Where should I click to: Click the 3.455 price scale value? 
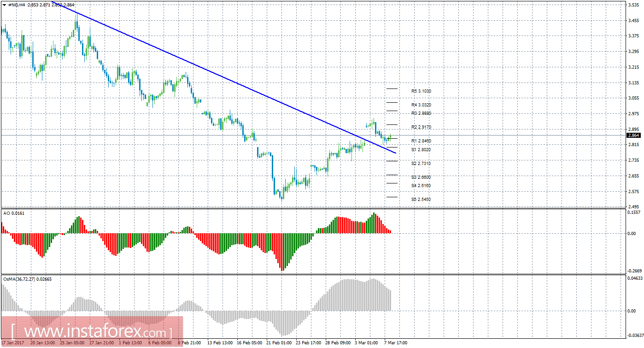click(633, 20)
